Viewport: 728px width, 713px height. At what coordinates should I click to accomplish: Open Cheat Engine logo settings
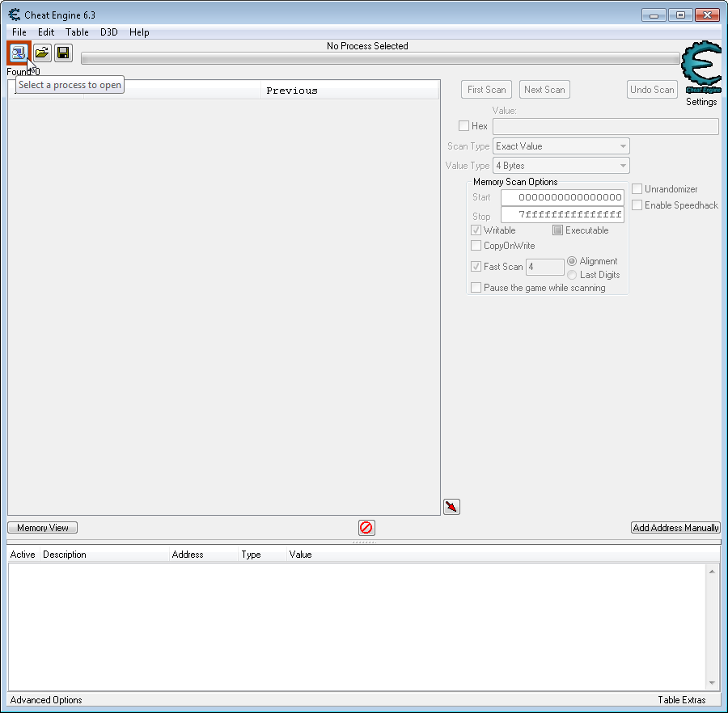[x=701, y=67]
